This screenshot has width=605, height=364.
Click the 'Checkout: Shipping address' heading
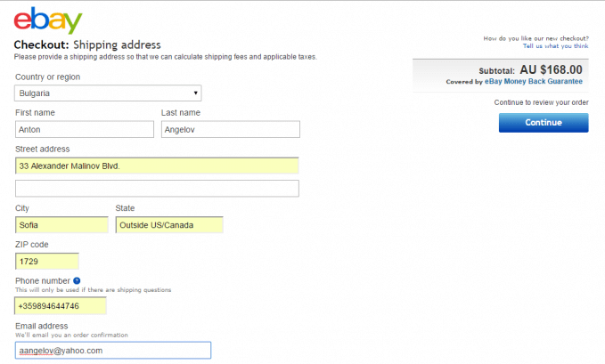(x=87, y=44)
